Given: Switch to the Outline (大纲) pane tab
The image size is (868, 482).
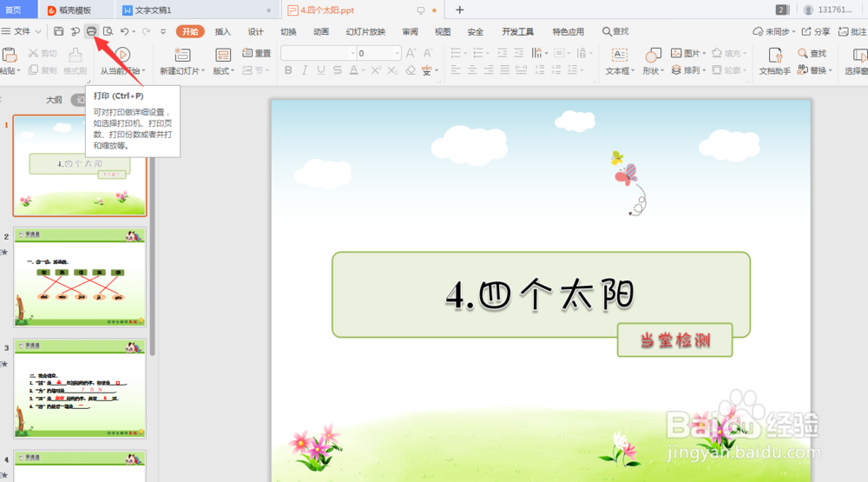Looking at the screenshot, I should [54, 100].
